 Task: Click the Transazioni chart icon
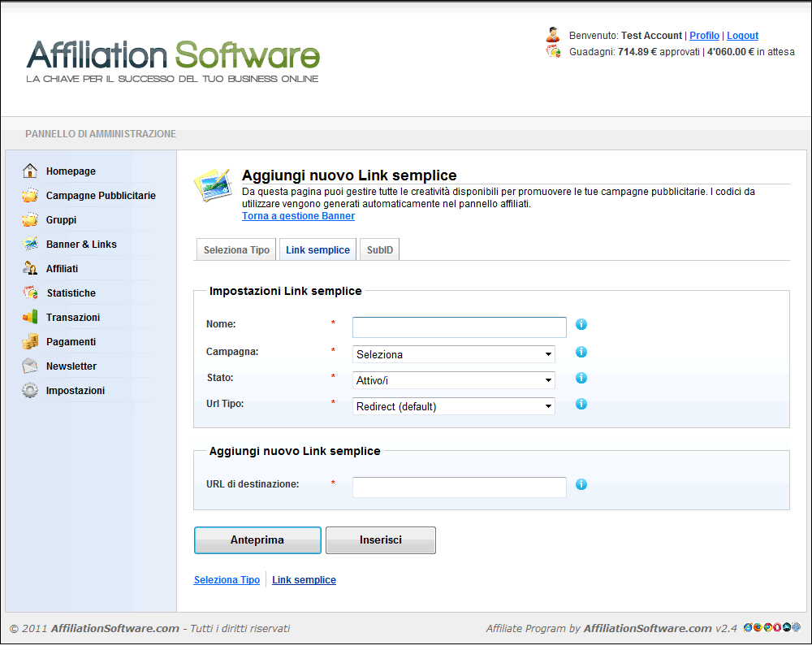click(x=30, y=317)
